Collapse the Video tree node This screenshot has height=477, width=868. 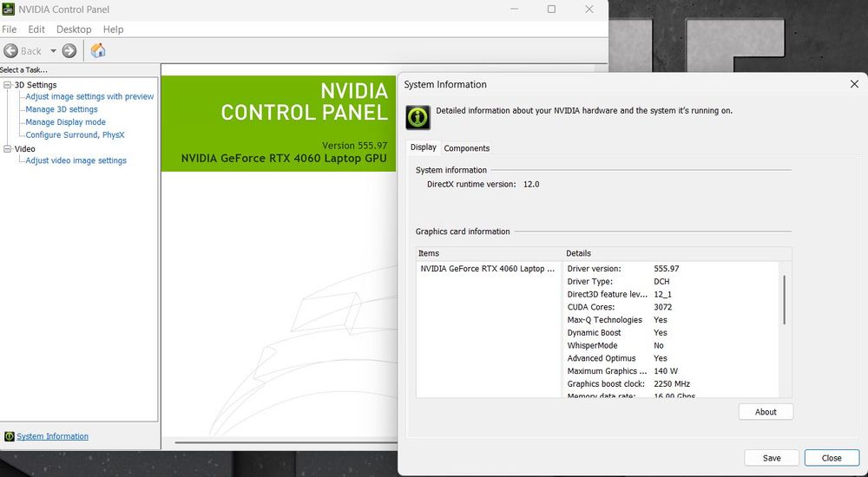7,149
